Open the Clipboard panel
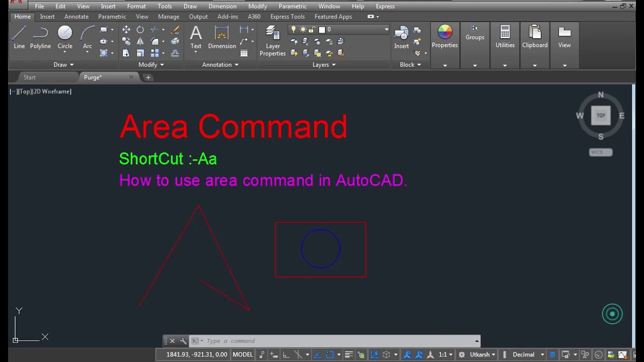The height and width of the screenshot is (362, 644). pos(535,36)
